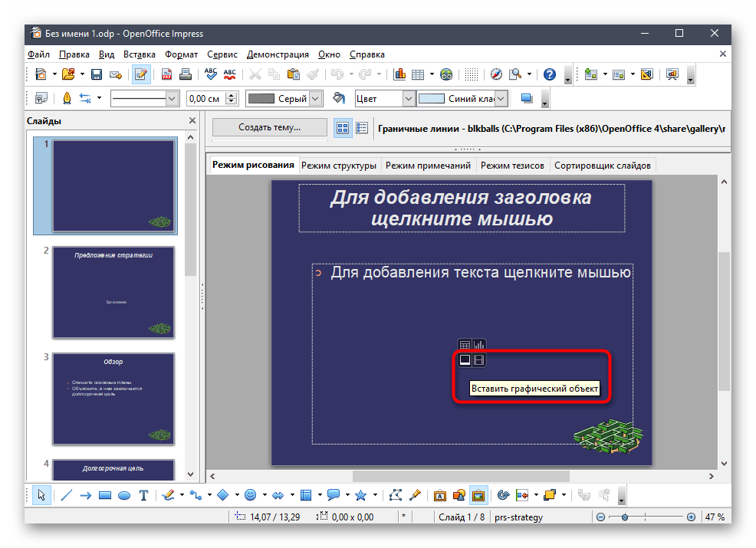Image resolution: width=756 pixels, height=548 pixels.
Task: Open the line style dropdown
Action: [172, 99]
